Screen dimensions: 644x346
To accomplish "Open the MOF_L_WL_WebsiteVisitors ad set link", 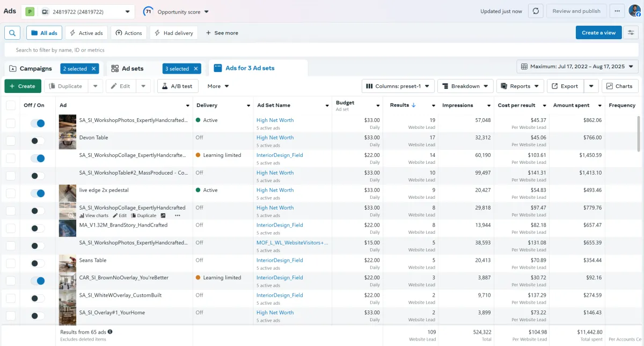I will pos(292,243).
